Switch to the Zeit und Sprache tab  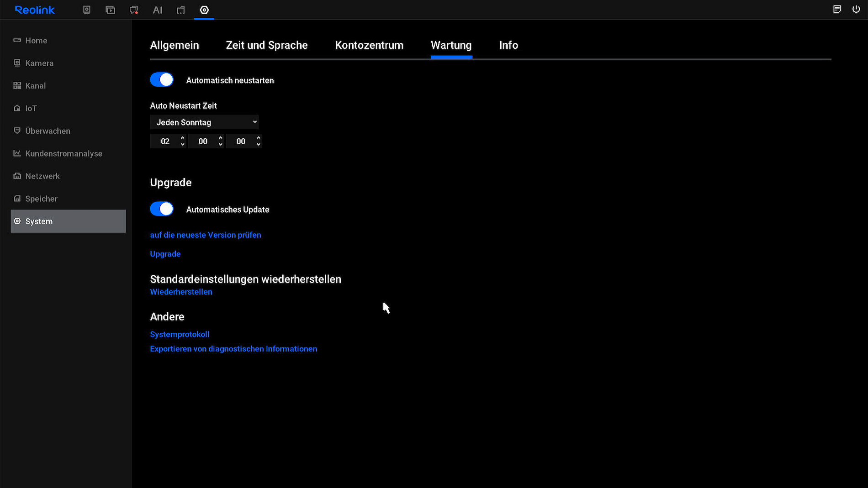pos(267,45)
